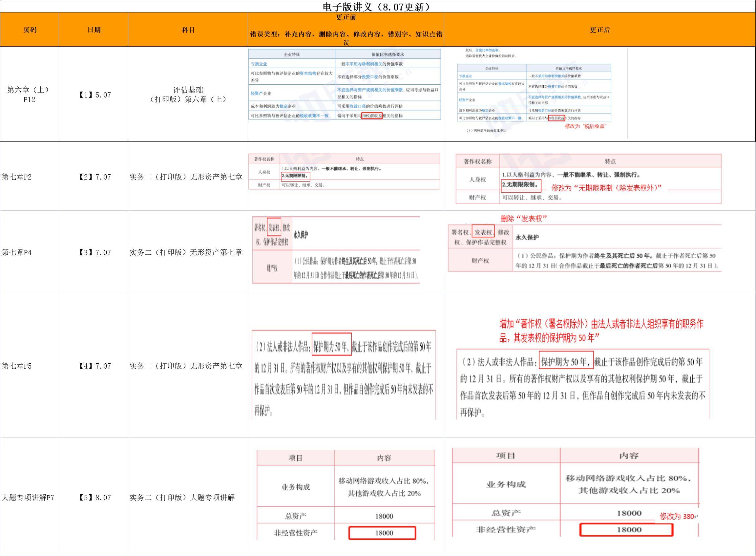Select the page cell "第七章P2"

(30, 177)
